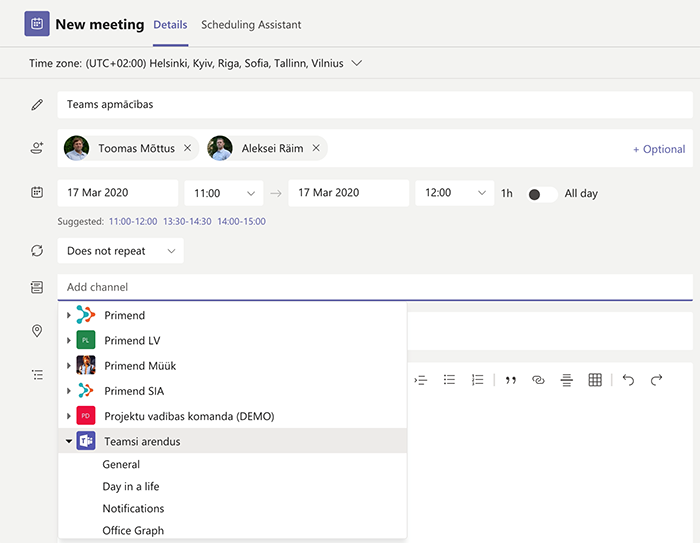Choose suggested time 13:30-14:30
This screenshot has width=700, height=543.
pos(187,221)
